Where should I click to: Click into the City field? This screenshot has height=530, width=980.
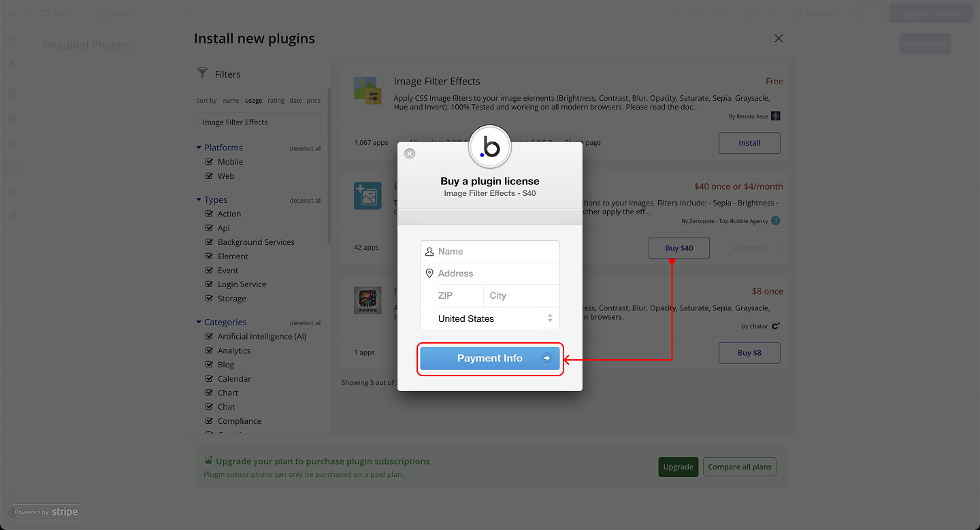[521, 296]
